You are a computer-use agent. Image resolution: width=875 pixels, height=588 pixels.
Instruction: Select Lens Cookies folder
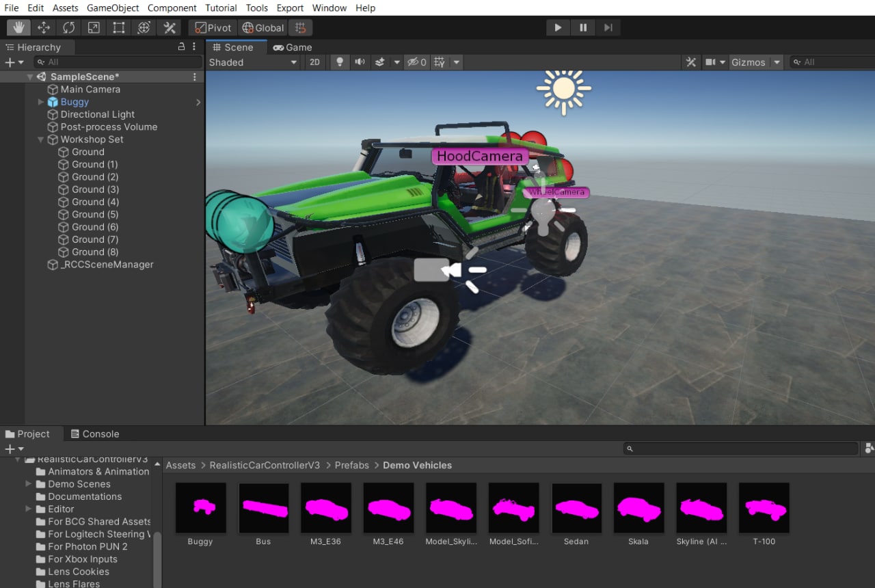[x=72, y=572]
